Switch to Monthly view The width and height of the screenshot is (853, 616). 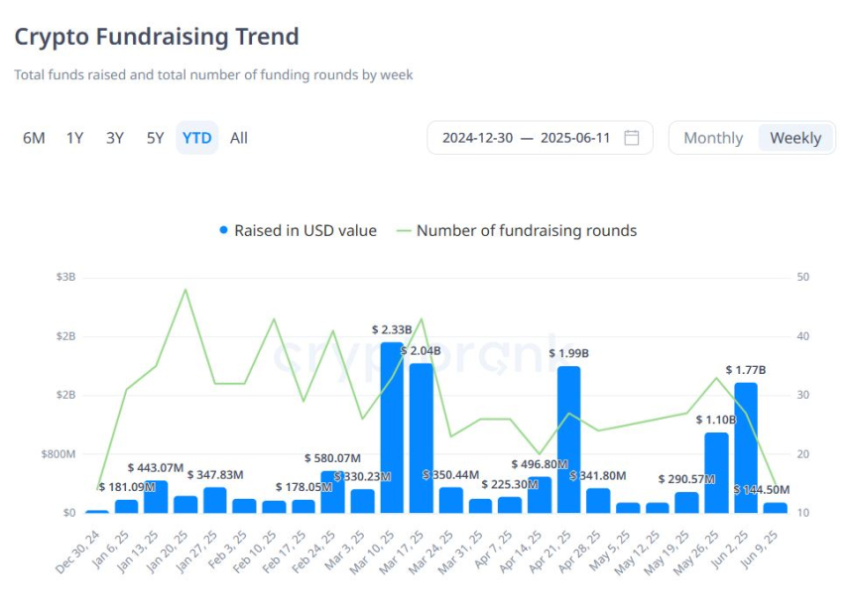click(x=713, y=137)
